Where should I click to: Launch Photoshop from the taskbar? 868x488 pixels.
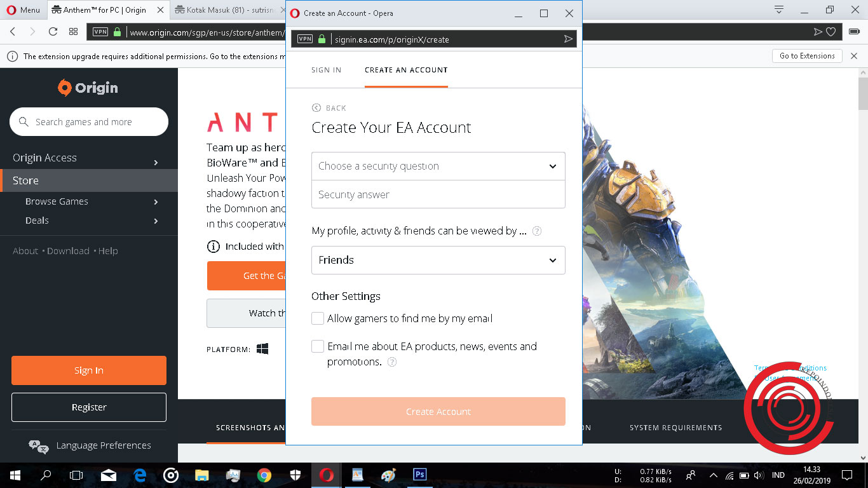(419, 475)
